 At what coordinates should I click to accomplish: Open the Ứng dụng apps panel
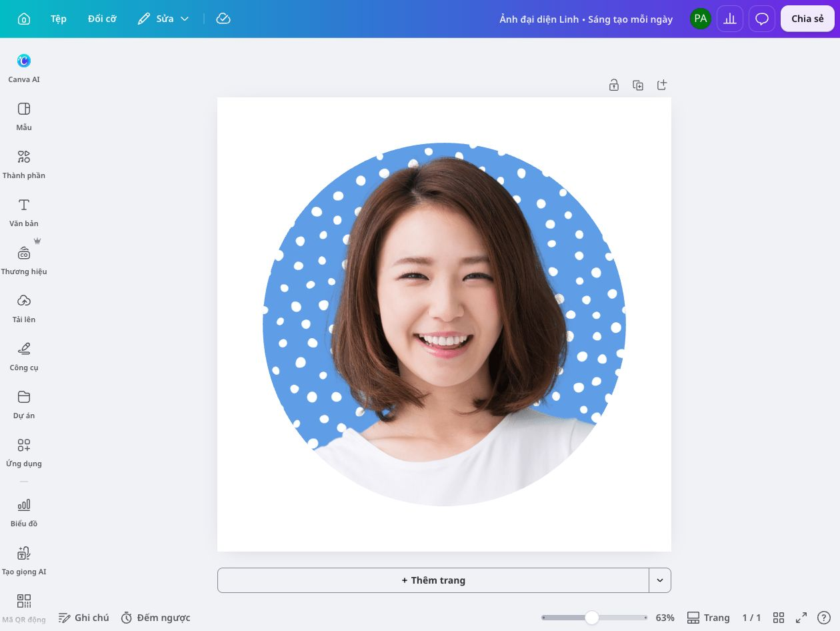[x=24, y=452]
